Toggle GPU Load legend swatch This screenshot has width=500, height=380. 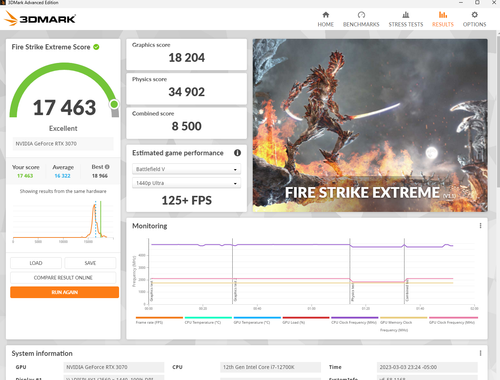point(306,318)
